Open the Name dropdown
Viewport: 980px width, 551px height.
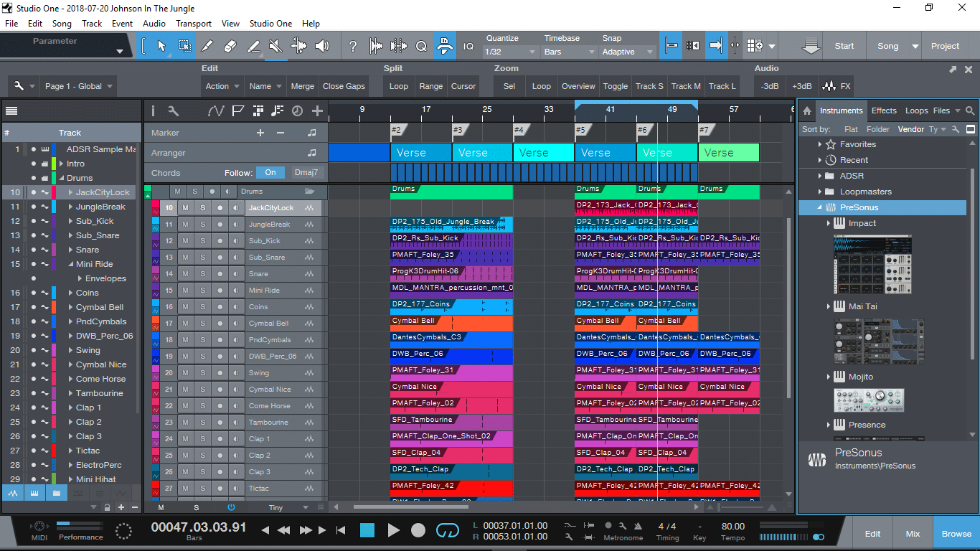click(x=265, y=86)
